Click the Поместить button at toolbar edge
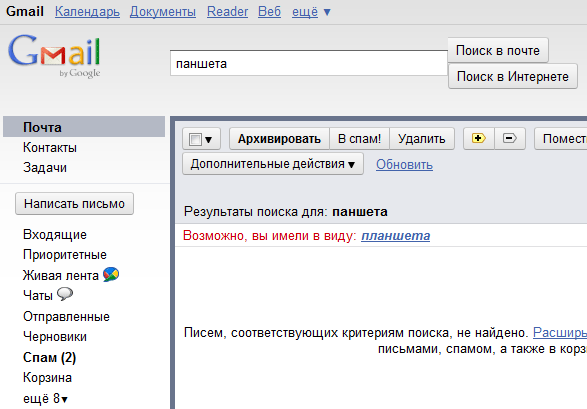Viewport: 587px width, 409px height. pyautogui.click(x=561, y=138)
